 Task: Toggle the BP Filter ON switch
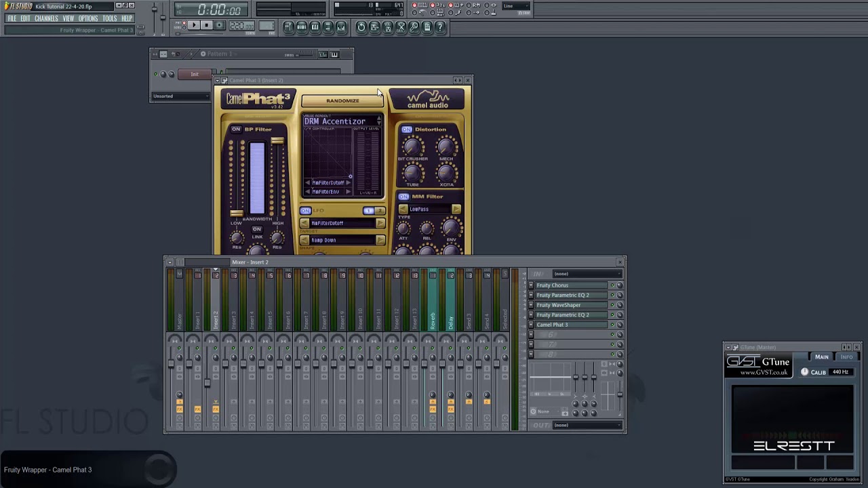236,129
